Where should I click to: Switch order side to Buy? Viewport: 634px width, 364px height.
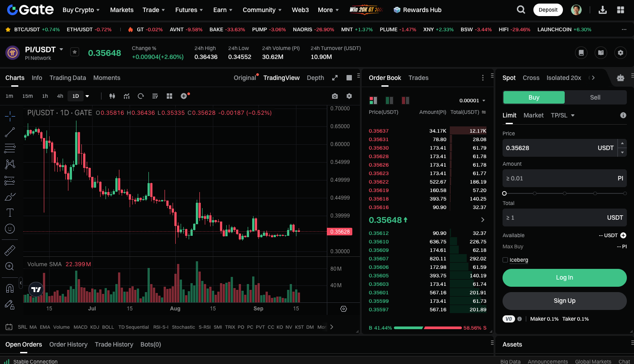(x=534, y=97)
